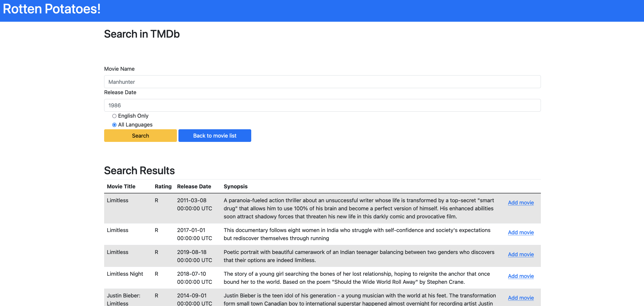
Task: Click the yellow Search button
Action: tap(140, 136)
